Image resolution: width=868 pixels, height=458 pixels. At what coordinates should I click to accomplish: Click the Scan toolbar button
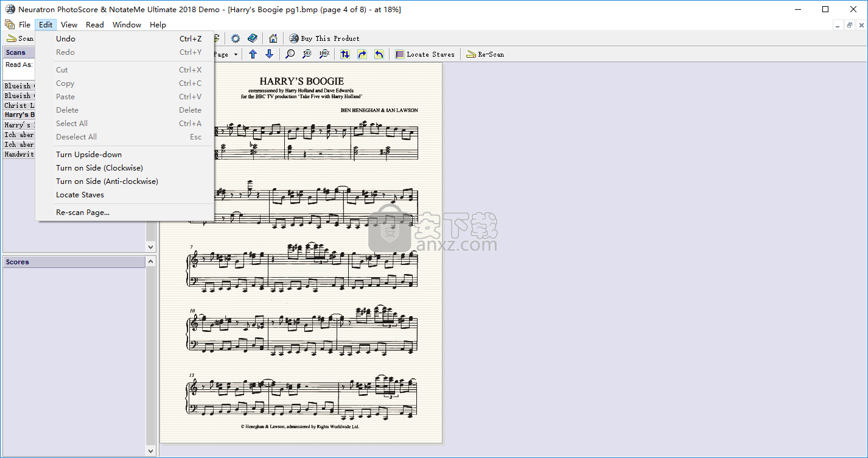19,38
